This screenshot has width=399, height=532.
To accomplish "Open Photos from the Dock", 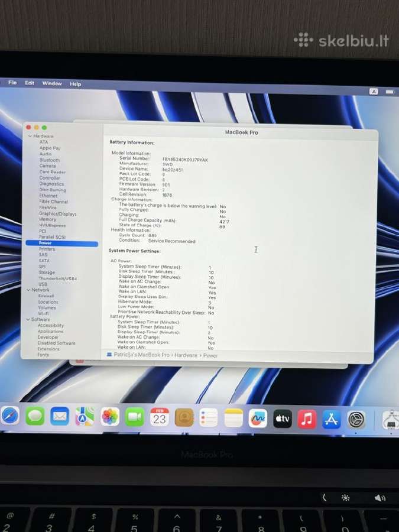I will coord(110,417).
